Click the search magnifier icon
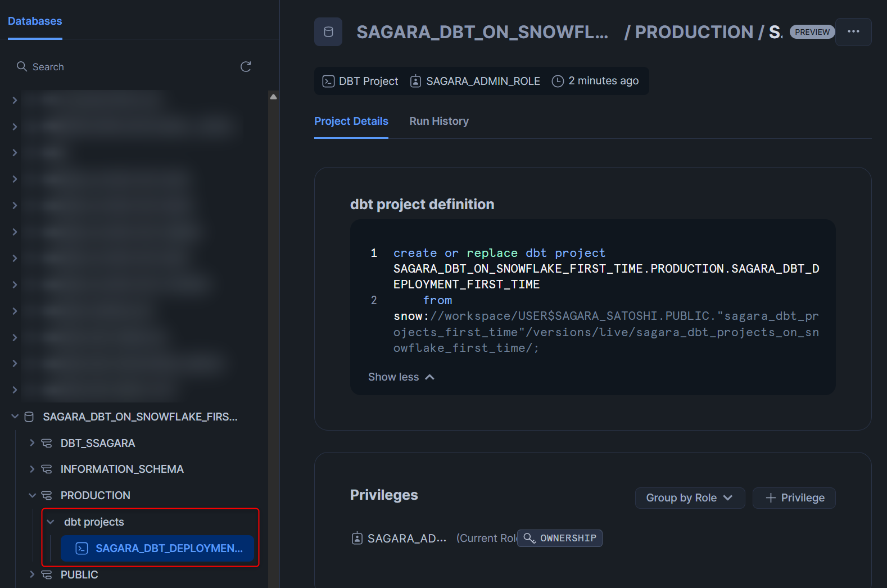The image size is (887, 588). click(x=22, y=66)
